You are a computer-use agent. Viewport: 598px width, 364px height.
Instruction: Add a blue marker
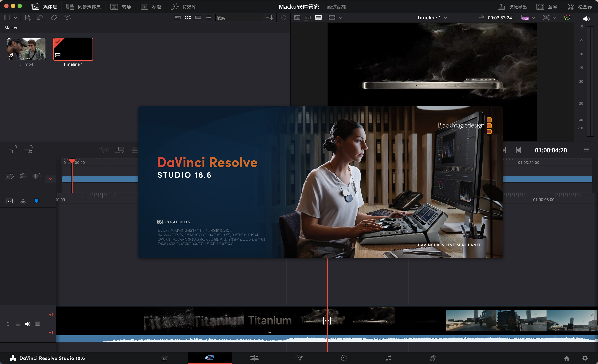[x=36, y=201]
